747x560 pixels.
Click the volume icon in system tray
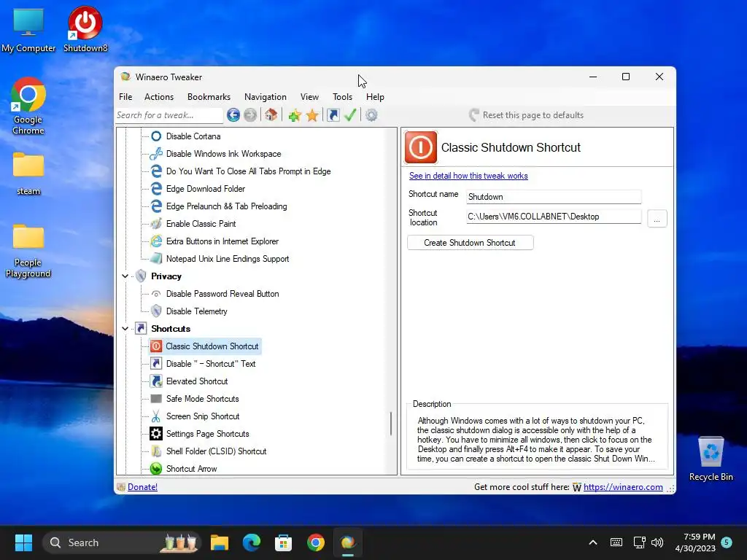pyautogui.click(x=657, y=542)
